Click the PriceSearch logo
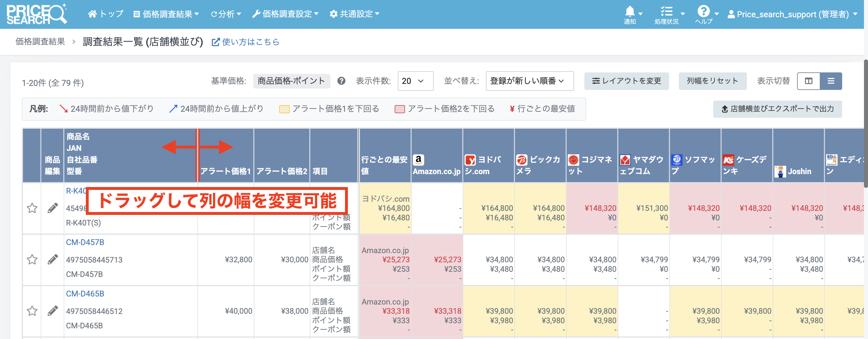Image resolution: width=868 pixels, height=339 pixels. (37, 14)
